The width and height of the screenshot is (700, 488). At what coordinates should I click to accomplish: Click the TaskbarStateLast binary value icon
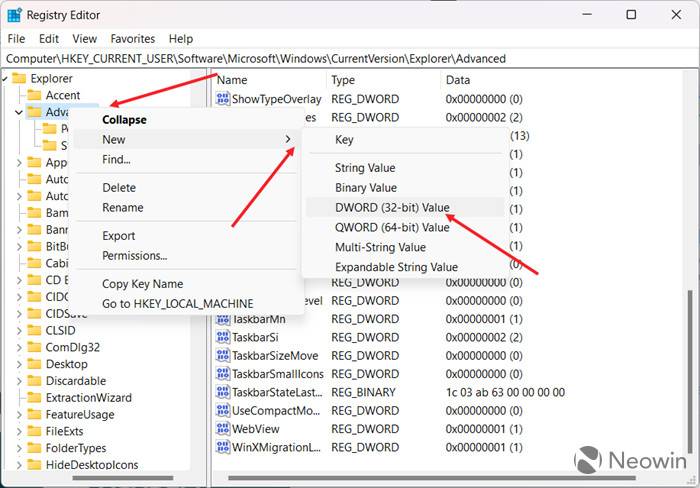click(223, 393)
